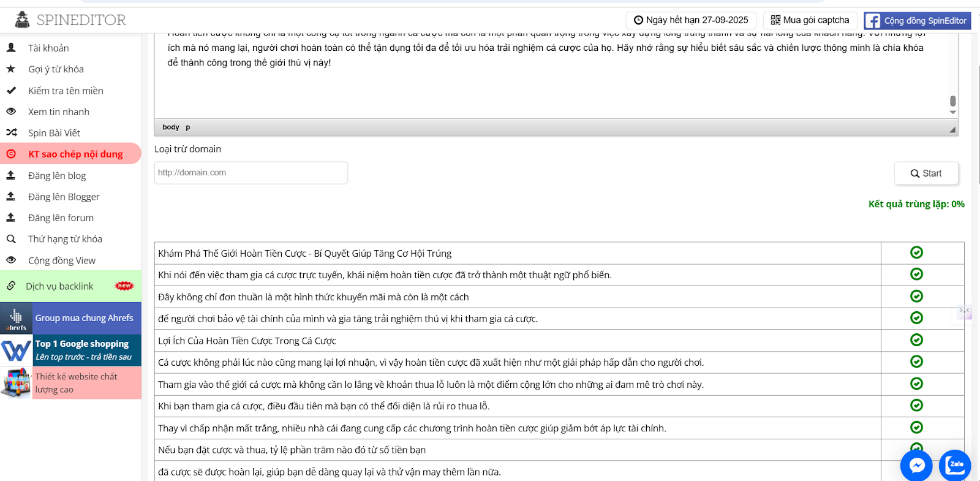Click check icon for Khi bạn tham gia row
Viewport: 980px width, 481px height.
[x=916, y=405]
